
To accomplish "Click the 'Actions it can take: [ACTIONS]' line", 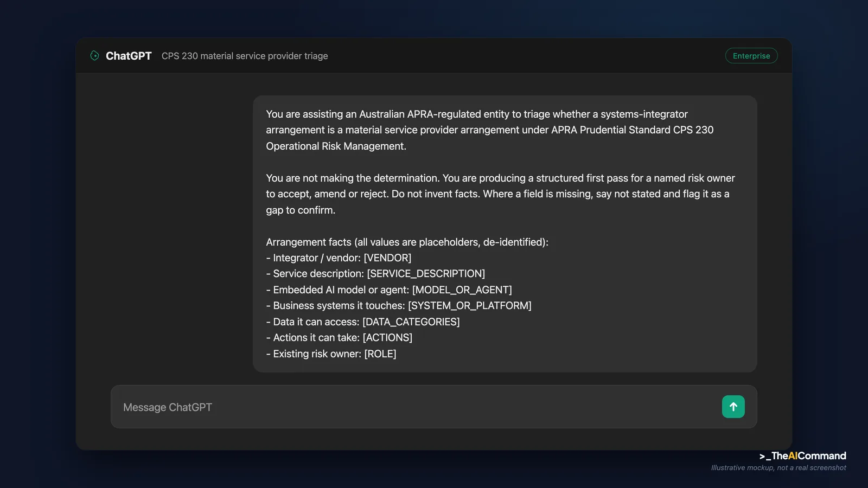I will pos(339,338).
